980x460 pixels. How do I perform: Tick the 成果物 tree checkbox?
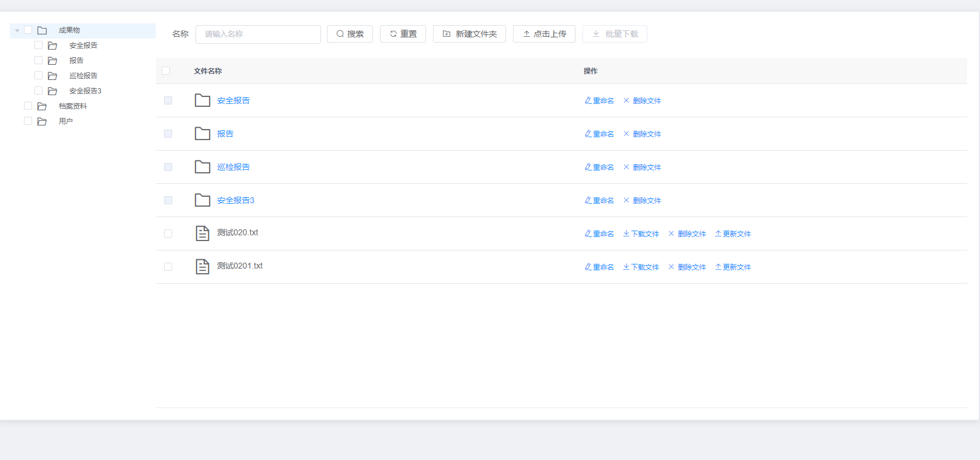[28, 30]
